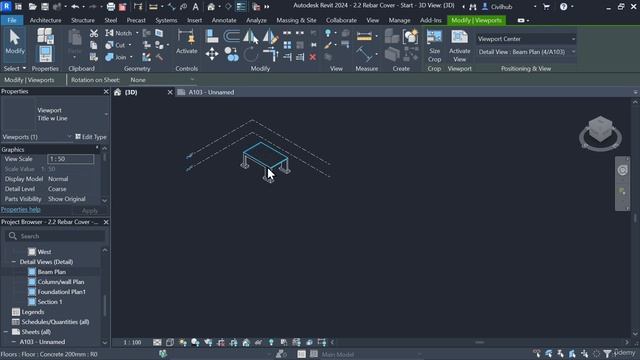Open the Cut geometry dropdown arrow

point(130,45)
